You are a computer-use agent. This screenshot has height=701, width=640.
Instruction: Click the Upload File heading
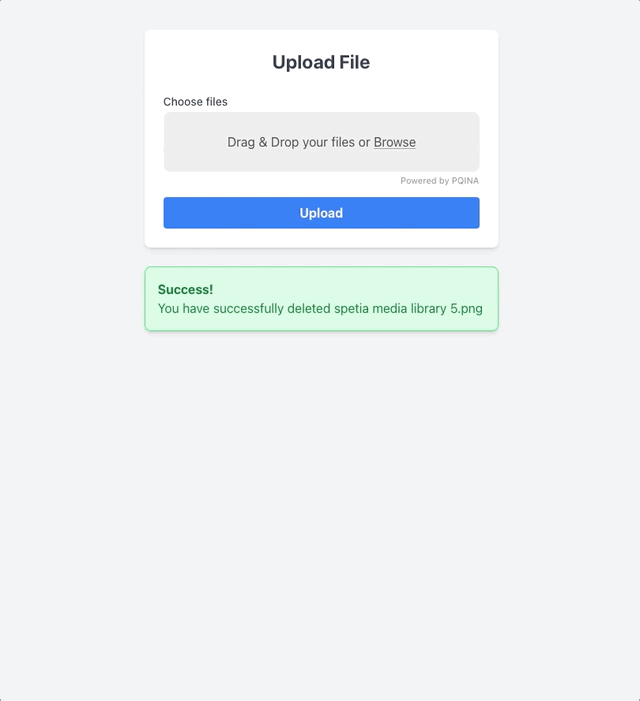[321, 62]
